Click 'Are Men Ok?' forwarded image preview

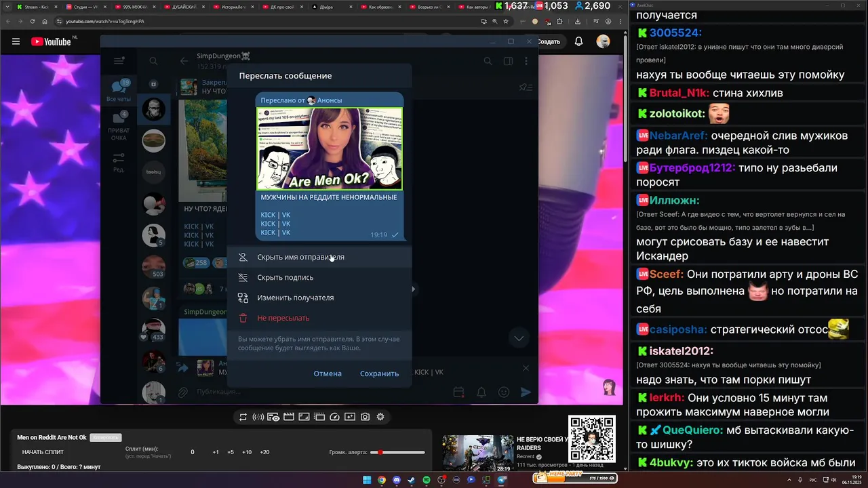pos(330,149)
